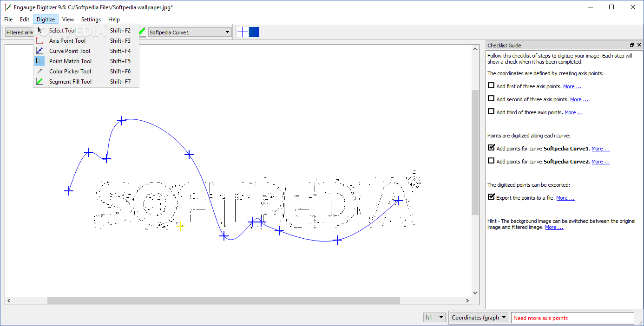Open the View menu
Viewport: 644px width, 326px height.
[68, 20]
